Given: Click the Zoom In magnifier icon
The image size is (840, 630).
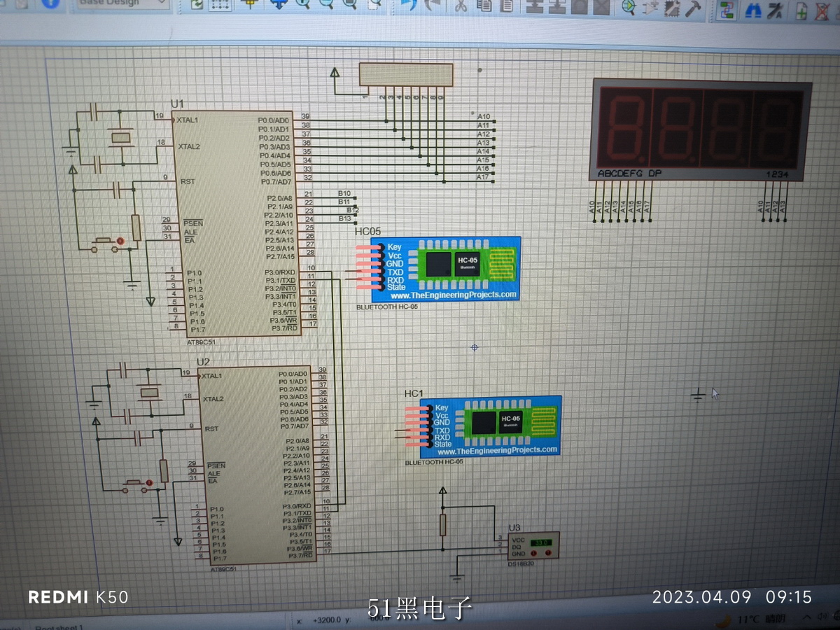Looking at the screenshot, I should tap(303, 4).
